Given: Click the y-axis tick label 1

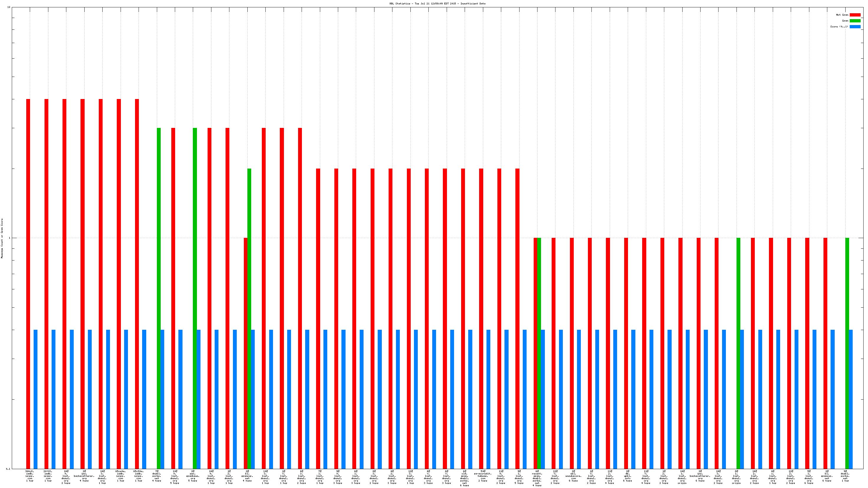Looking at the screenshot, I should click(x=9, y=238).
